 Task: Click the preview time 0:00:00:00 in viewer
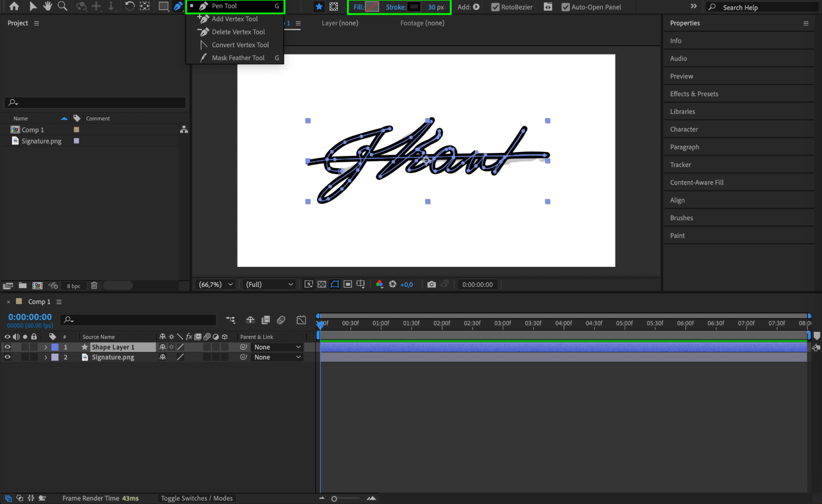coord(477,284)
